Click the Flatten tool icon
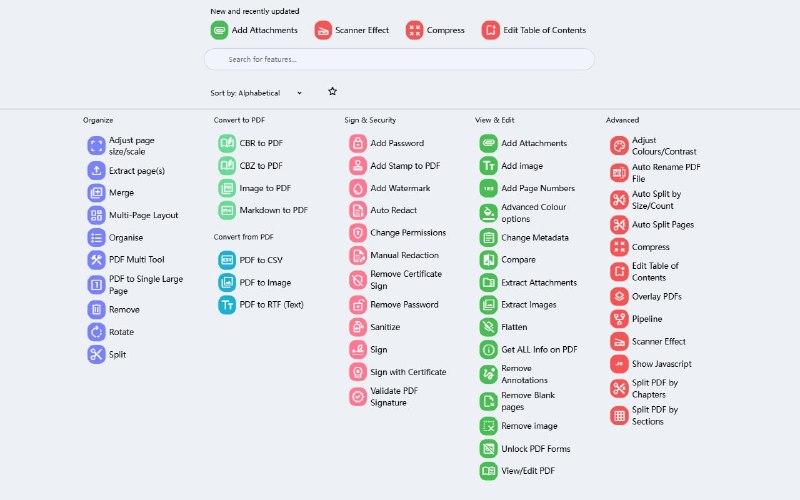 tap(488, 327)
